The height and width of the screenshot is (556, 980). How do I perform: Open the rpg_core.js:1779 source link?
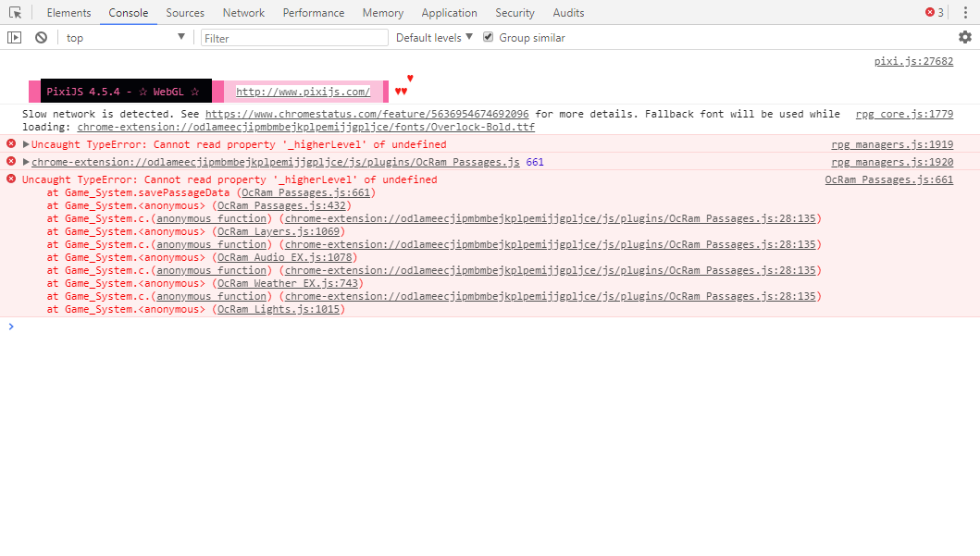pos(904,115)
